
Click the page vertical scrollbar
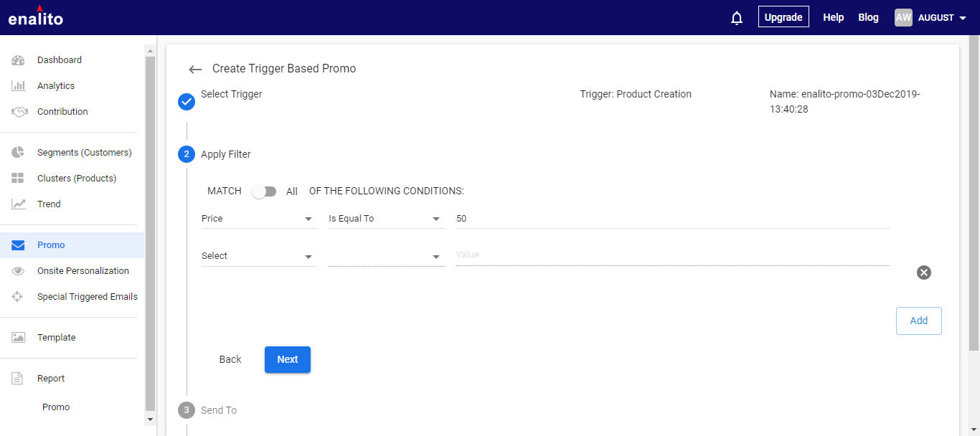[x=974, y=194]
